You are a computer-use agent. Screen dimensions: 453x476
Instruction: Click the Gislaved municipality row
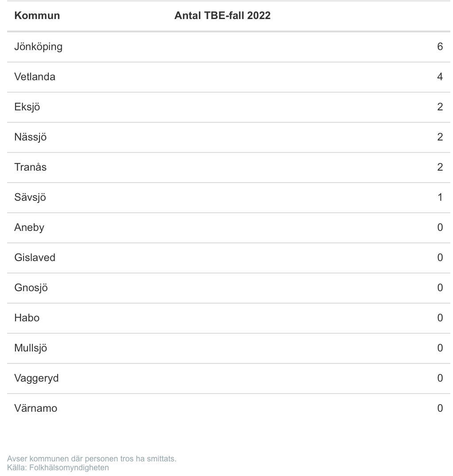coord(35,258)
